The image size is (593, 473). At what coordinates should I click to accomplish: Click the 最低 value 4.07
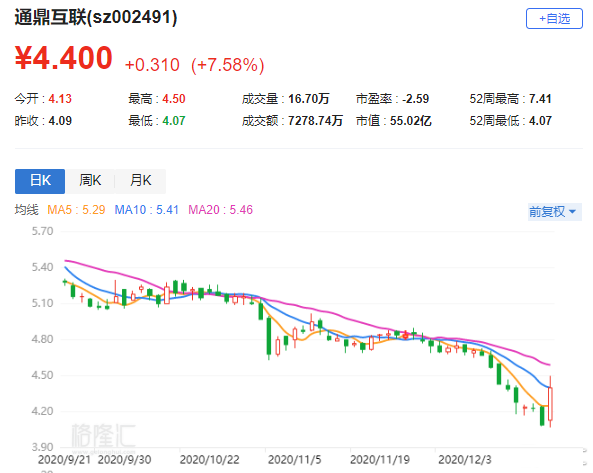tap(174, 121)
